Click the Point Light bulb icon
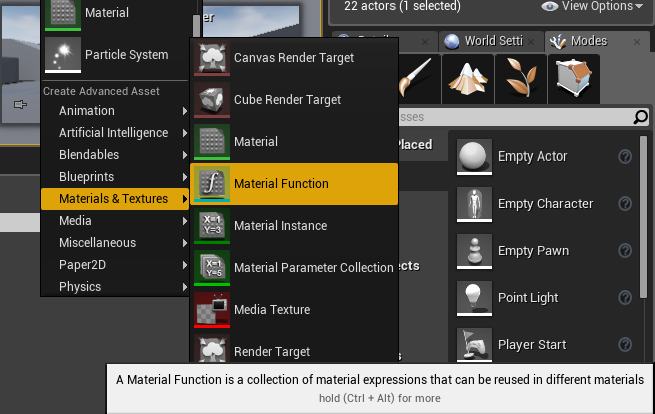Screen dimensions: 655x414 (x=474, y=298)
